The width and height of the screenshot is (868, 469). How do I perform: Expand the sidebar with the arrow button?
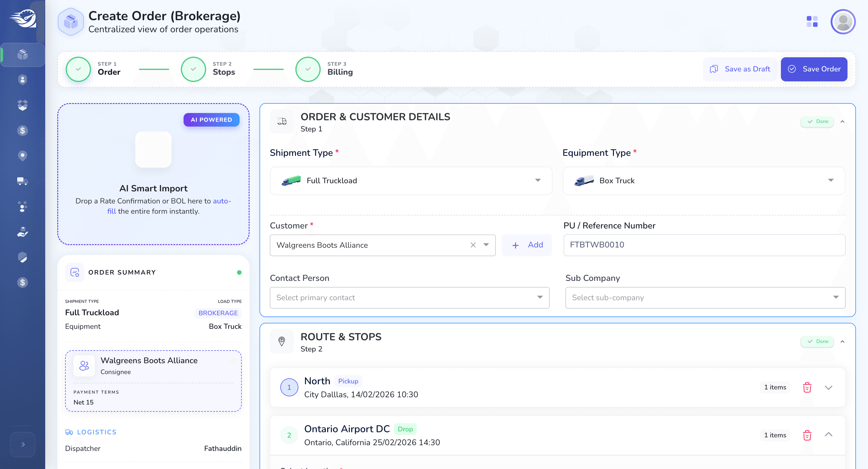click(23, 444)
